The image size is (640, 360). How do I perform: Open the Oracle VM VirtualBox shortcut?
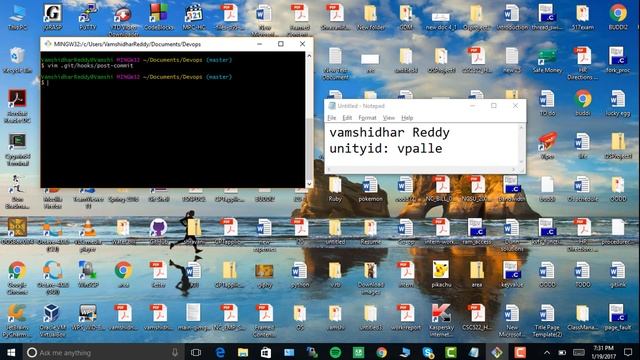coord(53,320)
